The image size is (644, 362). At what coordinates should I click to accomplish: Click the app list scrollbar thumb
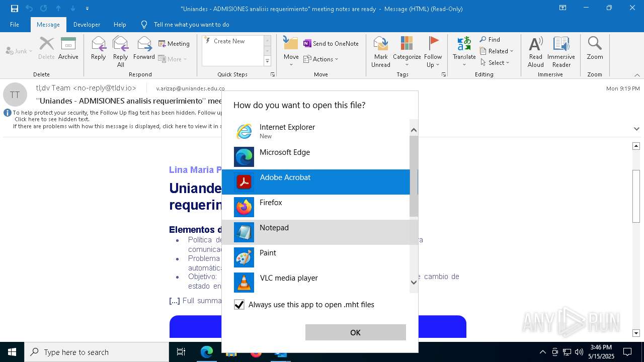(414, 176)
